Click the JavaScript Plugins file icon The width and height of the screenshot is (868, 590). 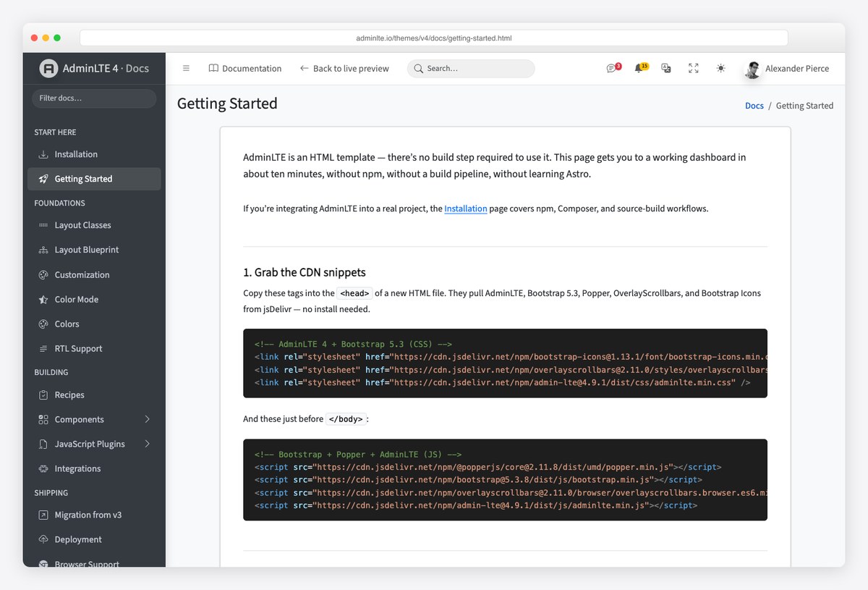click(x=43, y=444)
